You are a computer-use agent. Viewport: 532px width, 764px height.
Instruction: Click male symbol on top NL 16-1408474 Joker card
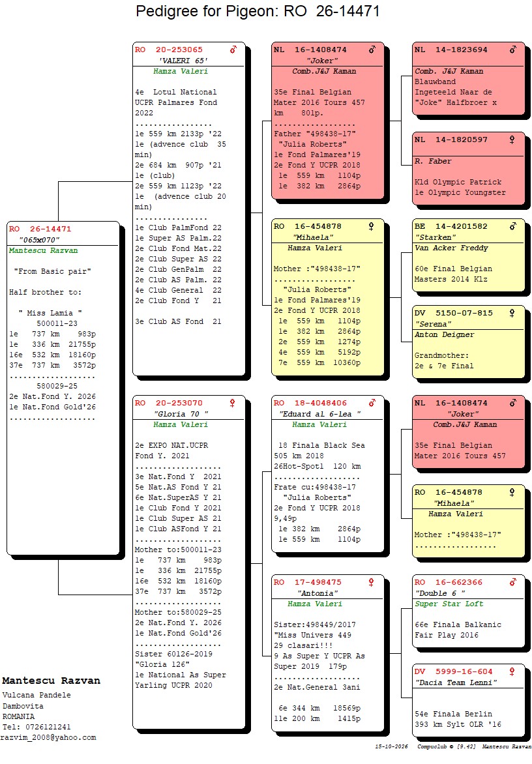click(372, 49)
